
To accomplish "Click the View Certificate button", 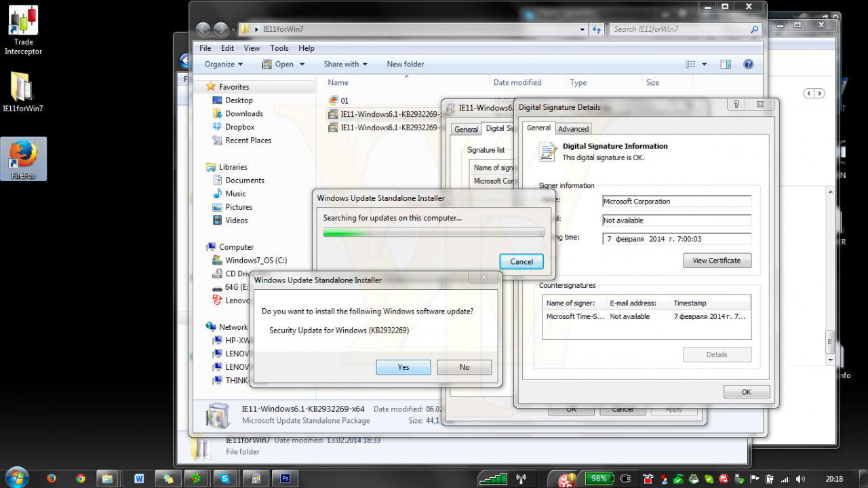I will coord(717,261).
